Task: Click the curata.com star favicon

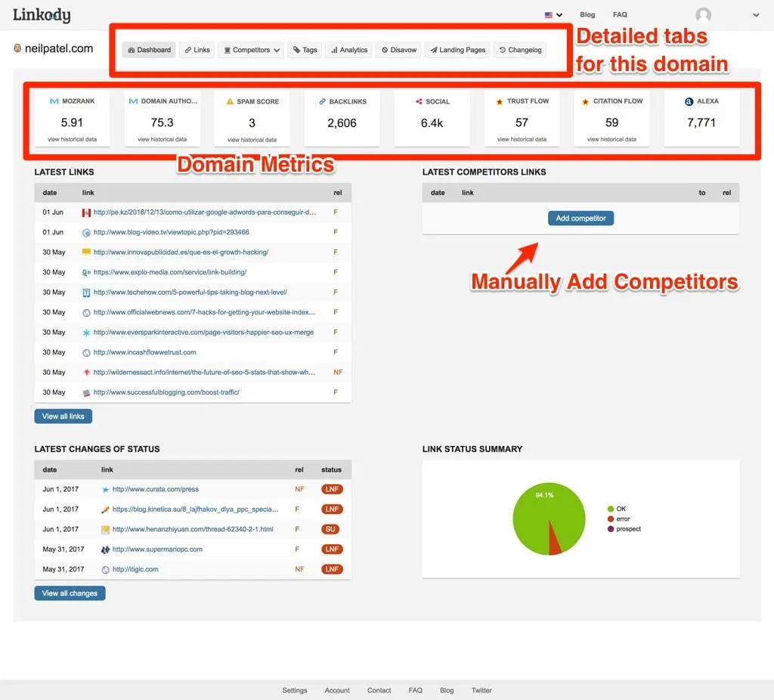Action: [x=105, y=490]
